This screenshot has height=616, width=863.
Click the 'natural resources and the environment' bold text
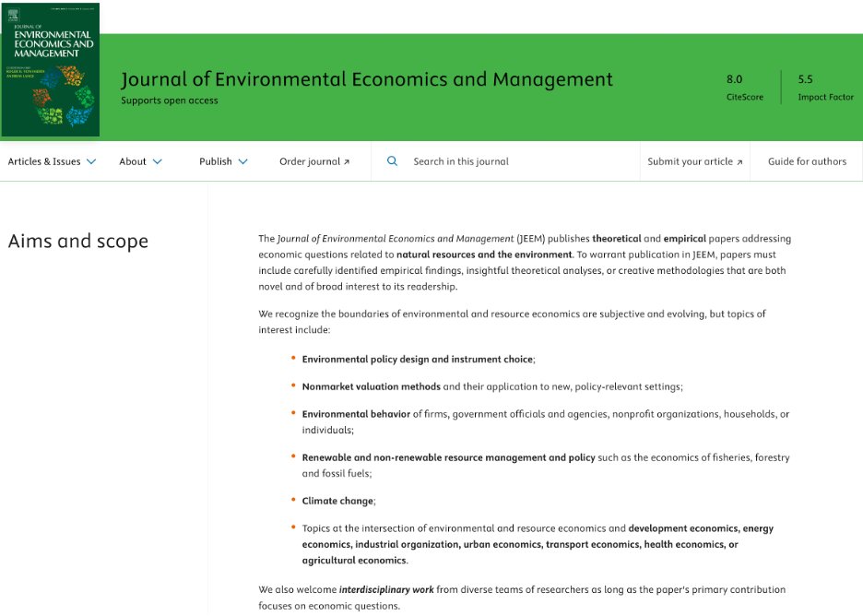(484, 255)
